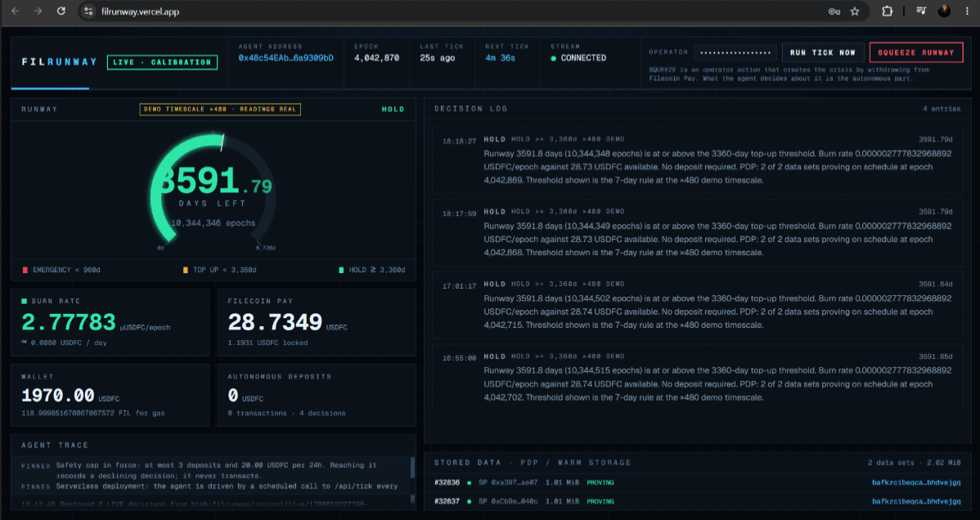The width and height of the screenshot is (980, 520).
Task: Click the 1.1931 USDFC locked text
Action: [267, 343]
